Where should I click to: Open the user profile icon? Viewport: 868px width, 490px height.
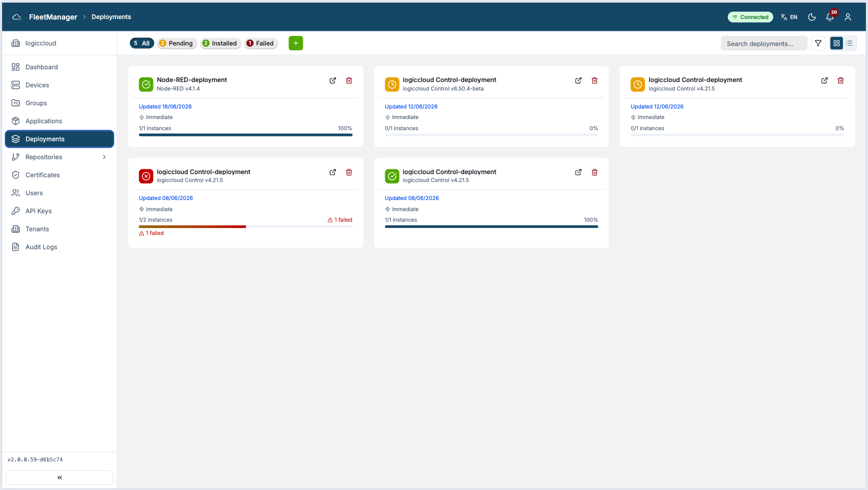click(848, 17)
